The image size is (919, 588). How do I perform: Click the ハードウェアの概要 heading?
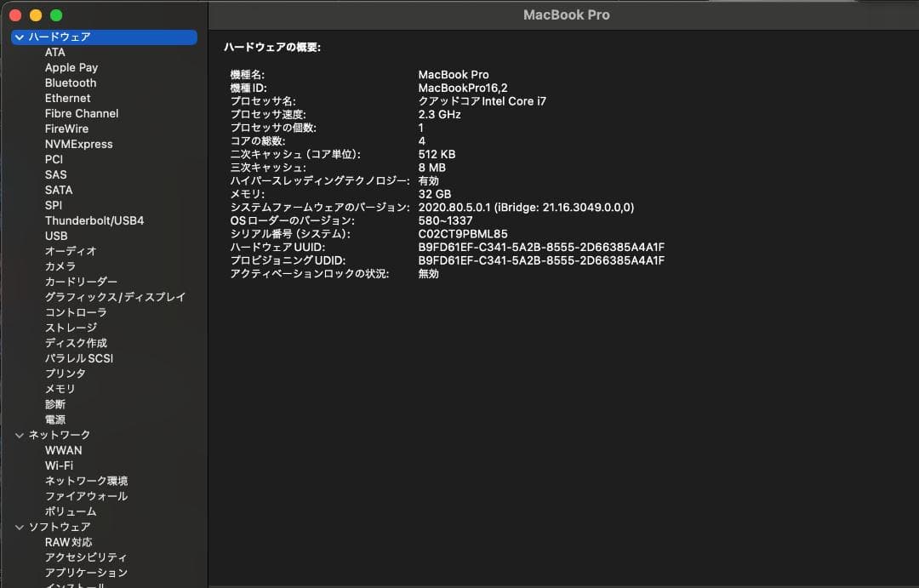[x=272, y=47]
